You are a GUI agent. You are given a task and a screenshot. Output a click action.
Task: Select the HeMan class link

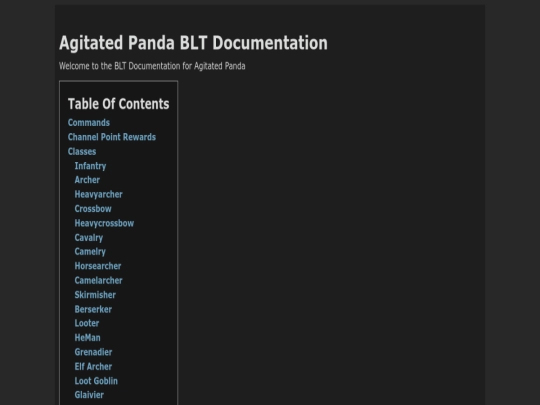click(x=87, y=338)
